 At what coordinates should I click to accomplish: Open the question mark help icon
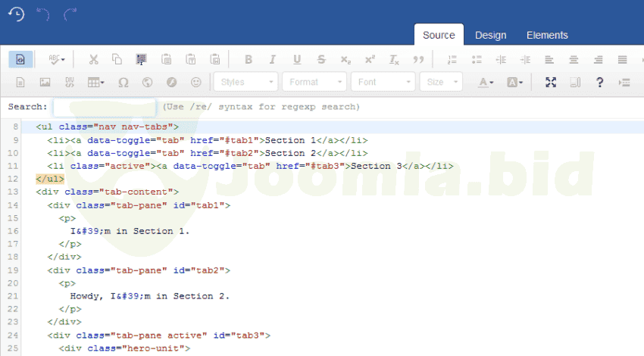(599, 82)
